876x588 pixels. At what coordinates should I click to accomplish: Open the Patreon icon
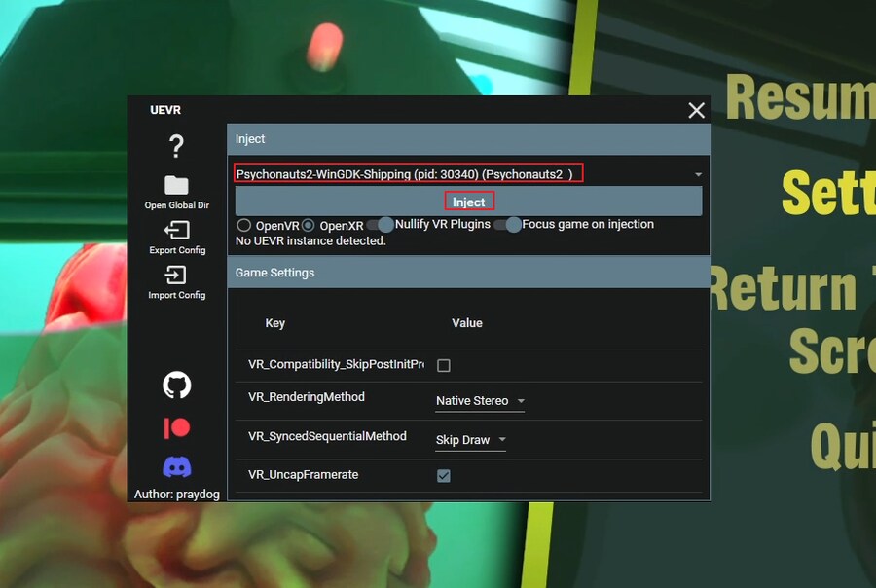click(176, 427)
